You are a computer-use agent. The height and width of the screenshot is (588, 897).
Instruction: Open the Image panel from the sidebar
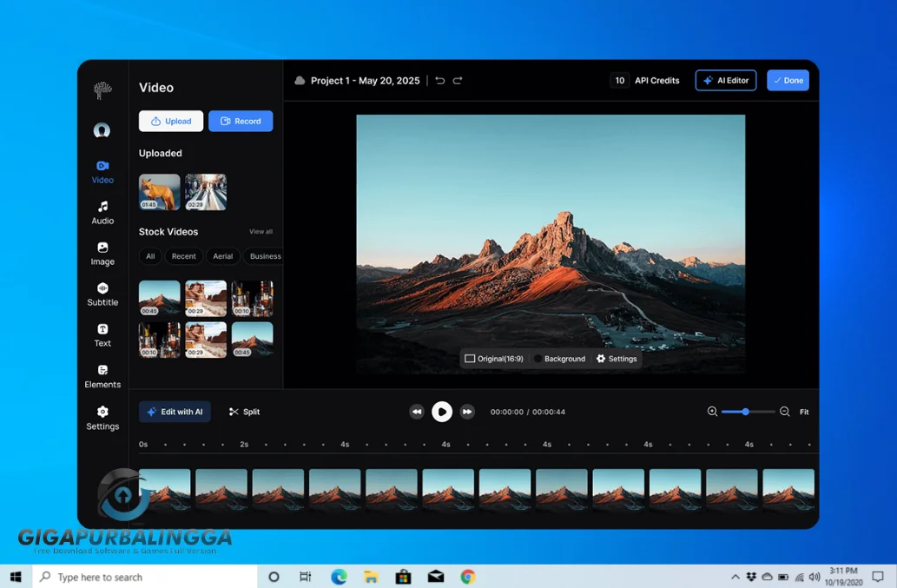coord(102,252)
